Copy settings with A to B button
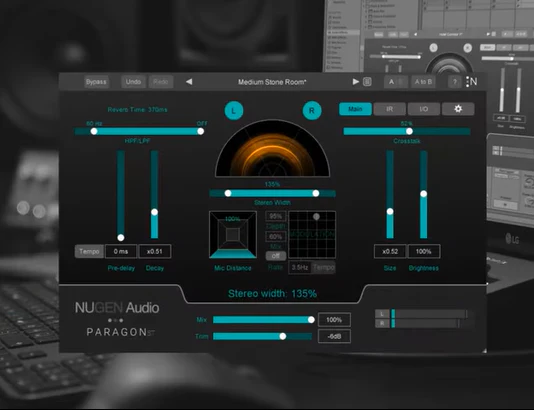The height and width of the screenshot is (410, 534). coord(423,82)
